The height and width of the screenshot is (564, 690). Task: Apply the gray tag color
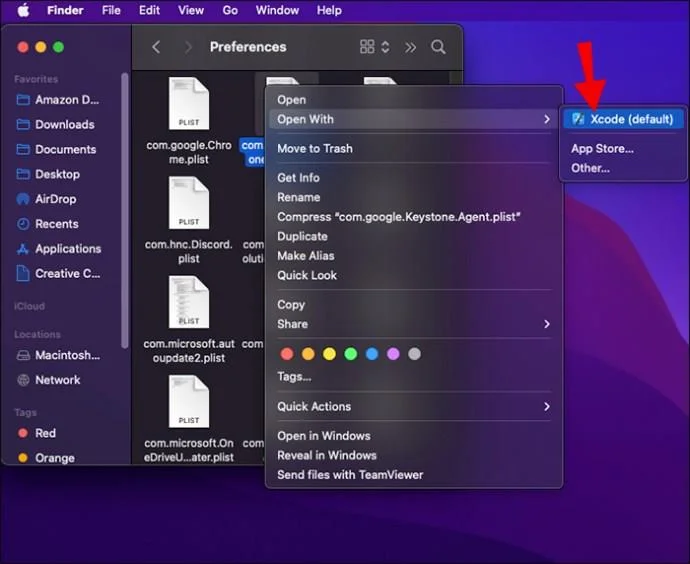[x=414, y=354]
